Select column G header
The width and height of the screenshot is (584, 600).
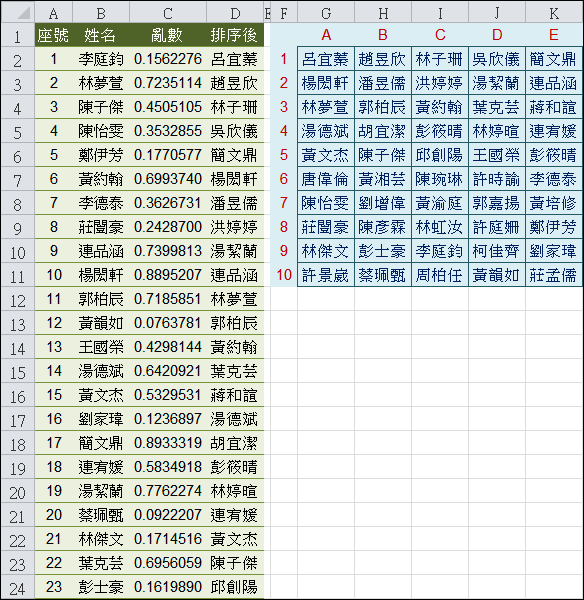click(x=326, y=13)
